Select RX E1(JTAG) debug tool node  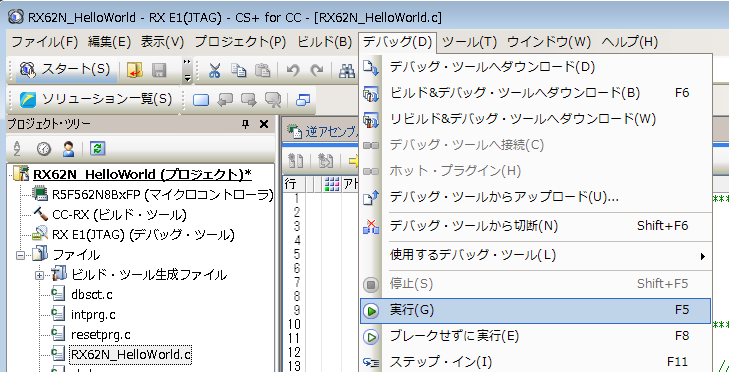143,235
